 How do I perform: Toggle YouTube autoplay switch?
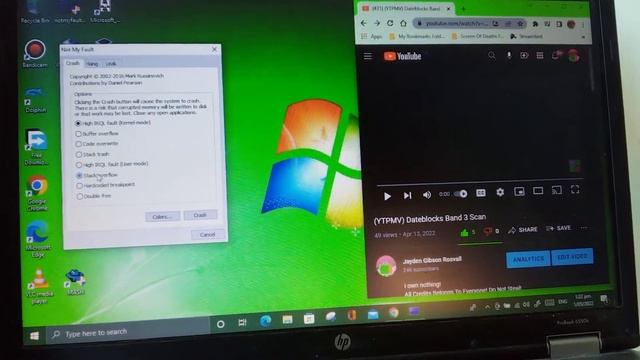point(461,193)
